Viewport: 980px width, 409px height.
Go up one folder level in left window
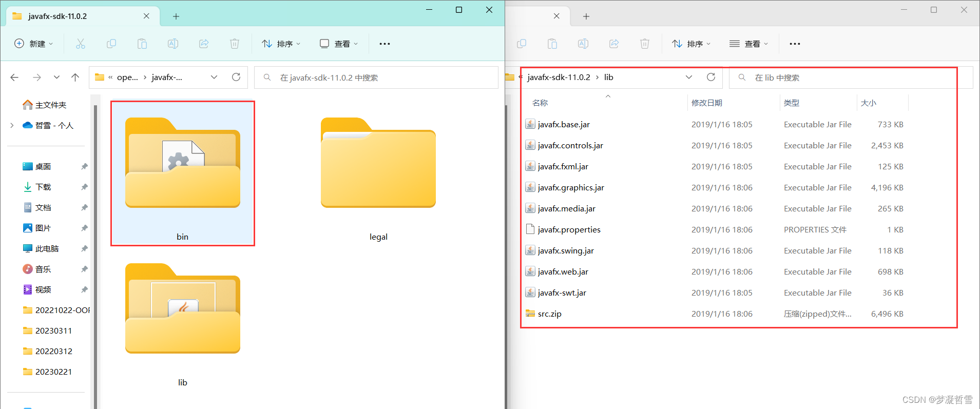click(x=75, y=77)
